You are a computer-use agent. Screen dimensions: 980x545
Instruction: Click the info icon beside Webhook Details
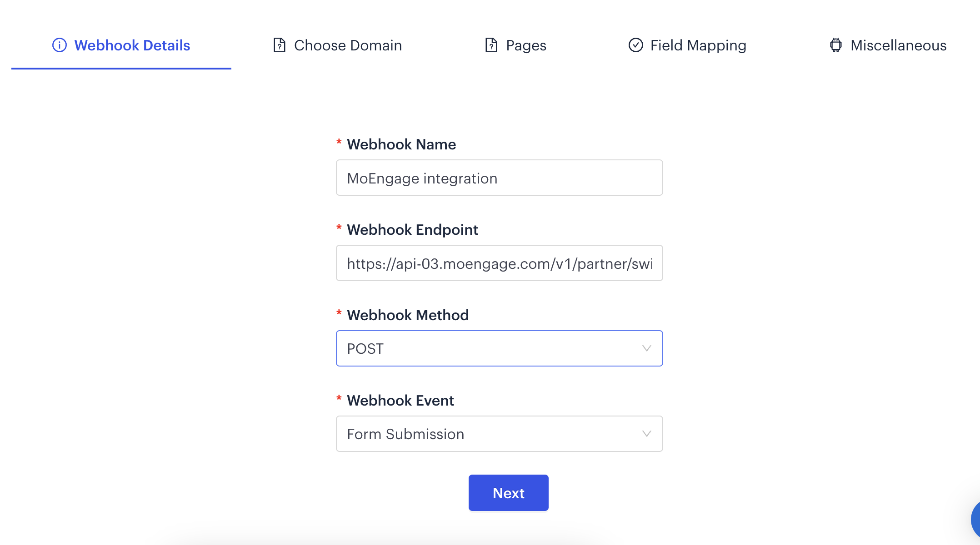click(59, 45)
